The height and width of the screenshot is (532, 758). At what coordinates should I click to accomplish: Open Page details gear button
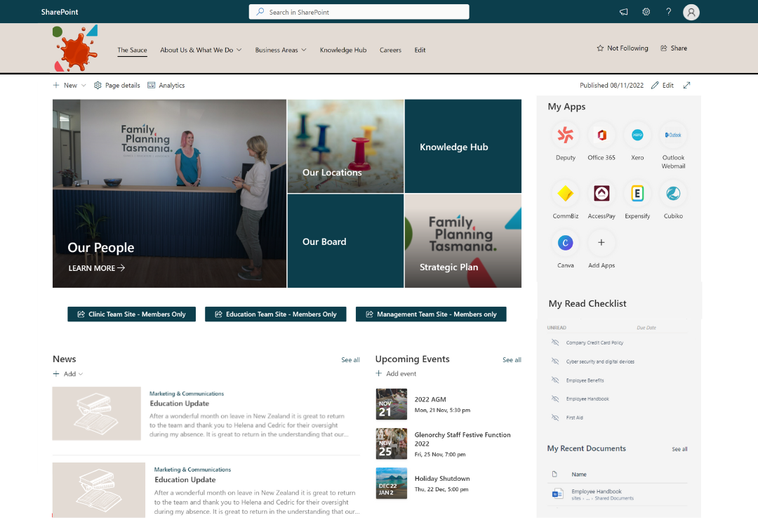[x=117, y=86]
